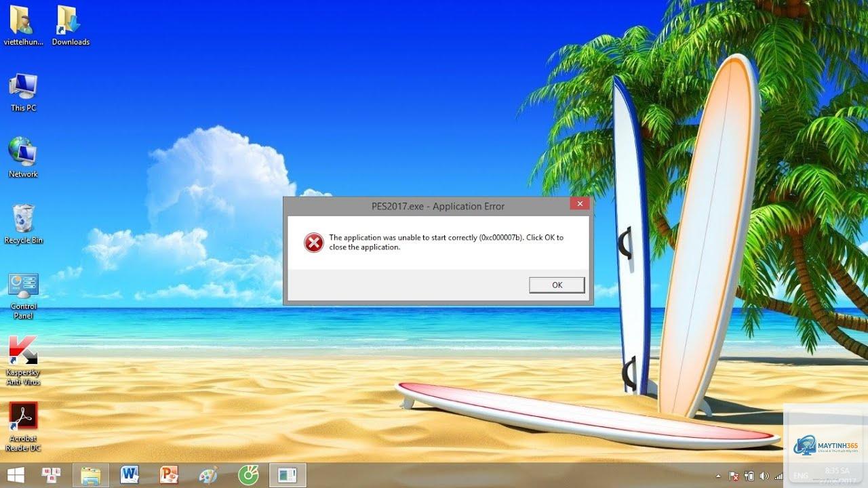The image size is (868, 488).
Task: Open PowerPoint from the taskbar
Action: (x=169, y=475)
